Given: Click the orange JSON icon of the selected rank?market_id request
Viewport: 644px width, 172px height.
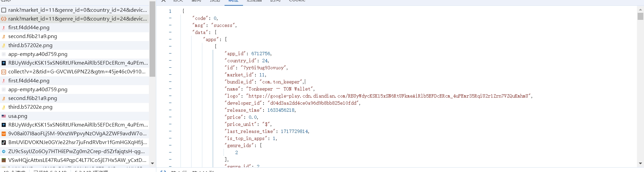Looking at the screenshot, I should coord(4,19).
